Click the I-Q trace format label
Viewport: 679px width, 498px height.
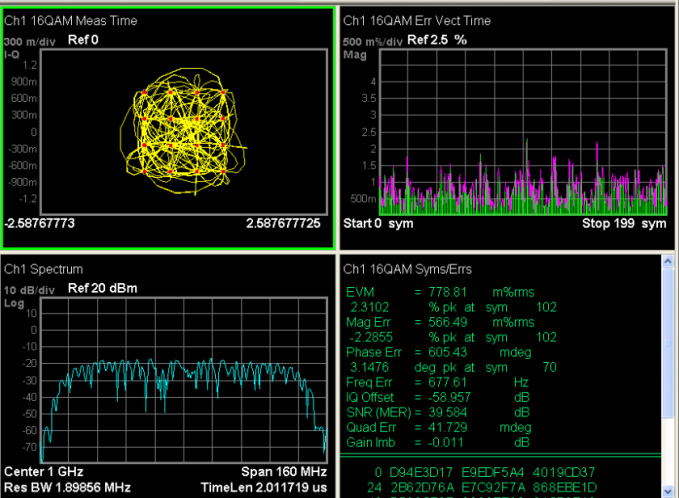pyautogui.click(x=13, y=53)
